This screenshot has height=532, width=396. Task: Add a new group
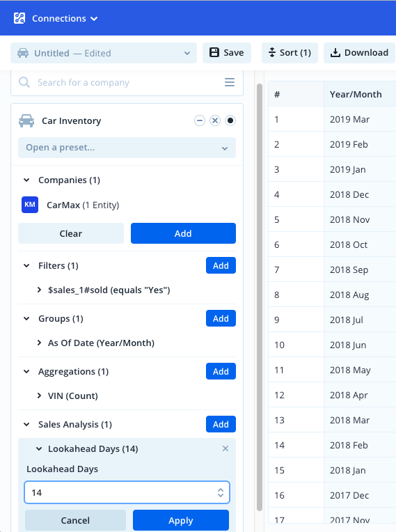[221, 318]
